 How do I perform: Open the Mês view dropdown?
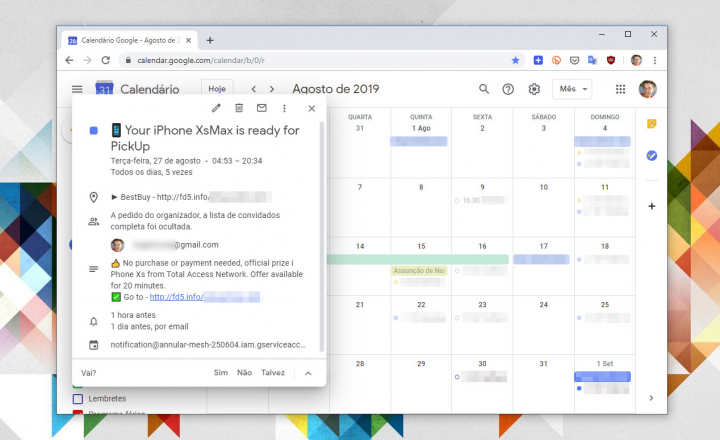point(572,89)
